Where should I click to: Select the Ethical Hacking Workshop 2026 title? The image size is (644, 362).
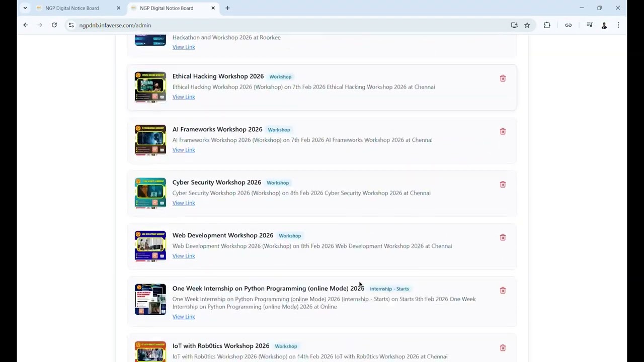pyautogui.click(x=218, y=76)
